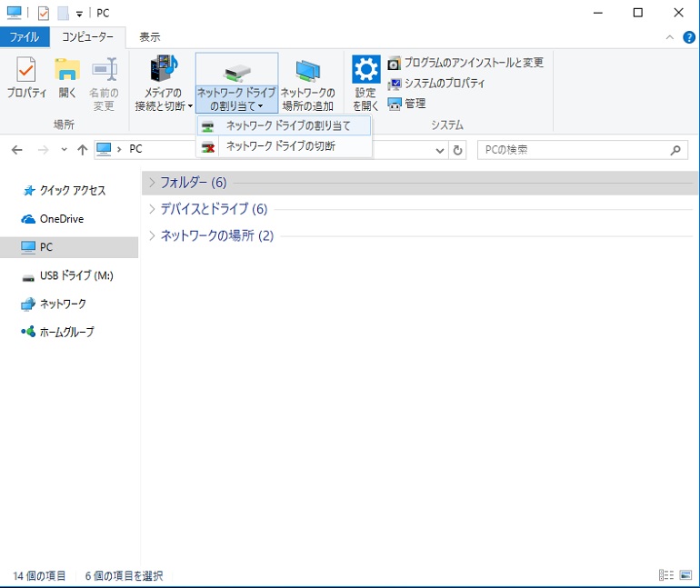Viewport: 700px width, 588px height.
Task: Select PC in navigation pane
Action: (x=69, y=247)
